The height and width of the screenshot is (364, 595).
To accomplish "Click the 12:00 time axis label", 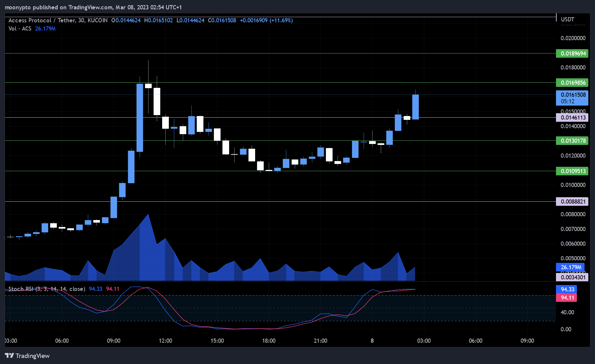I will 165,341.
